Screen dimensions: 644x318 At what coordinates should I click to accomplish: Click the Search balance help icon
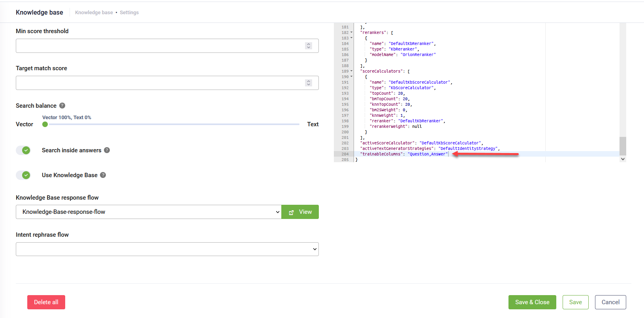62,106
